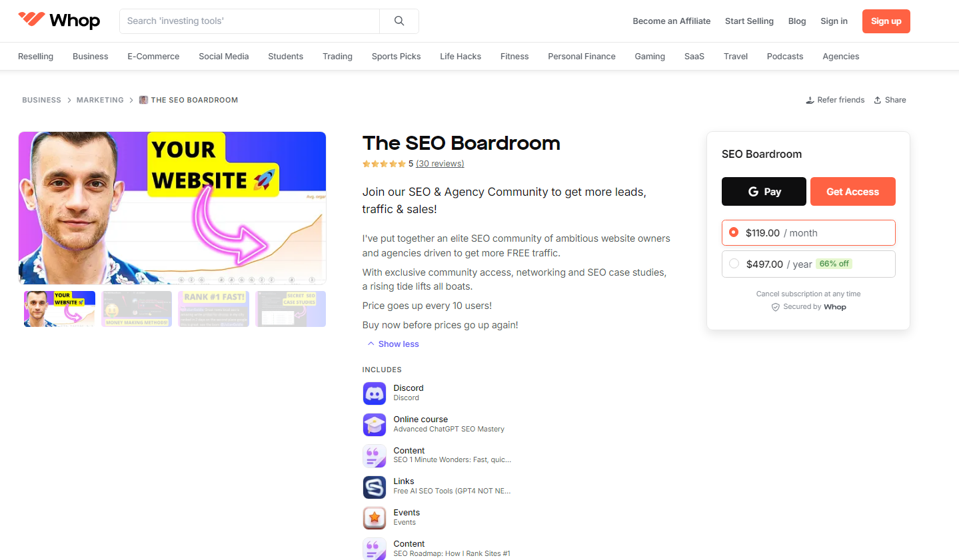
Task: Click the Refer friends icon
Action: coord(809,99)
